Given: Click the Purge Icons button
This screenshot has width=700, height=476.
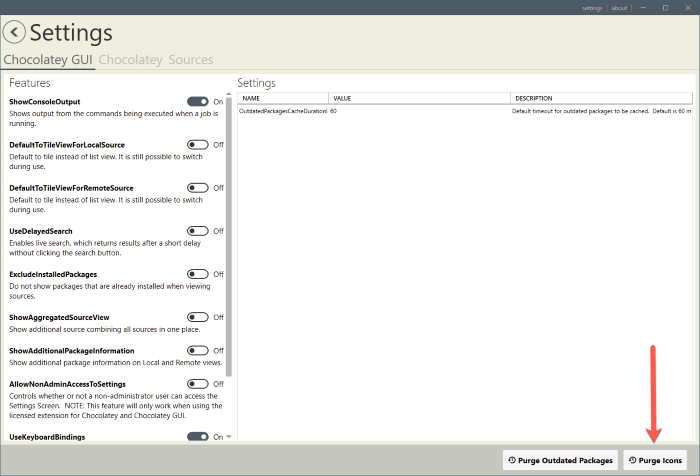Looking at the screenshot, I should click(x=655, y=460).
